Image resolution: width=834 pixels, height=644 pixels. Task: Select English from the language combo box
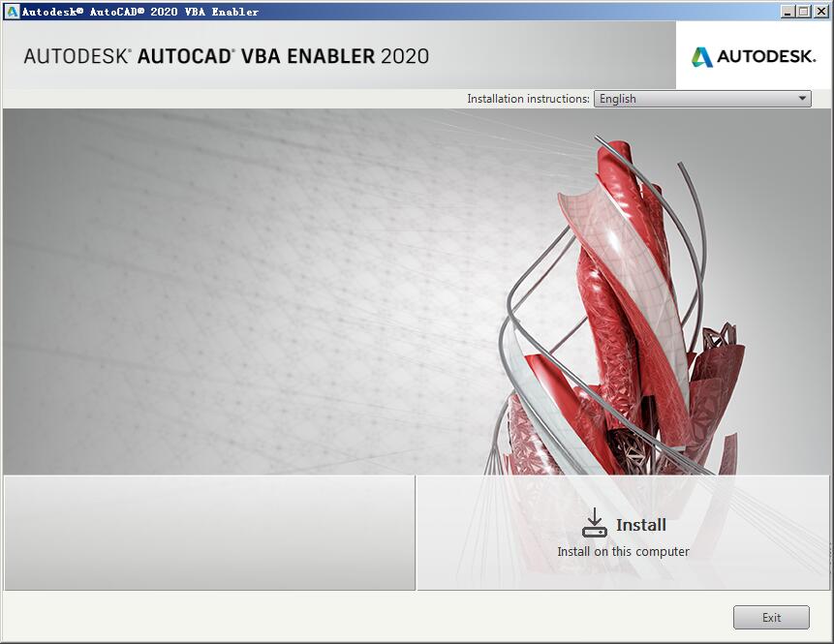[678, 98]
